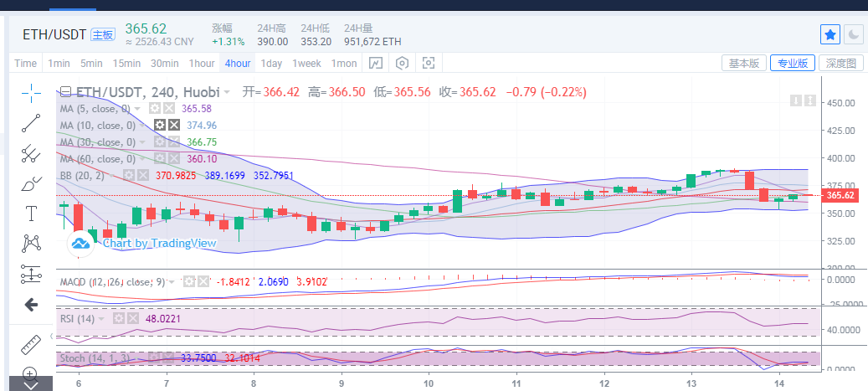Image resolution: width=868 pixels, height=391 pixels.
Task: Open settings gear for MA (10, close, 0)
Action: 159,125
